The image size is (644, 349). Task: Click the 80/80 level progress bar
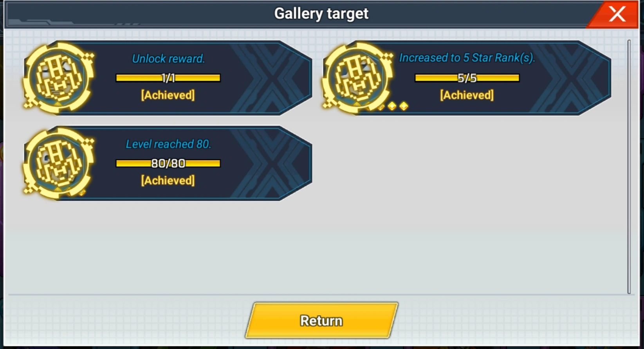pos(168,163)
